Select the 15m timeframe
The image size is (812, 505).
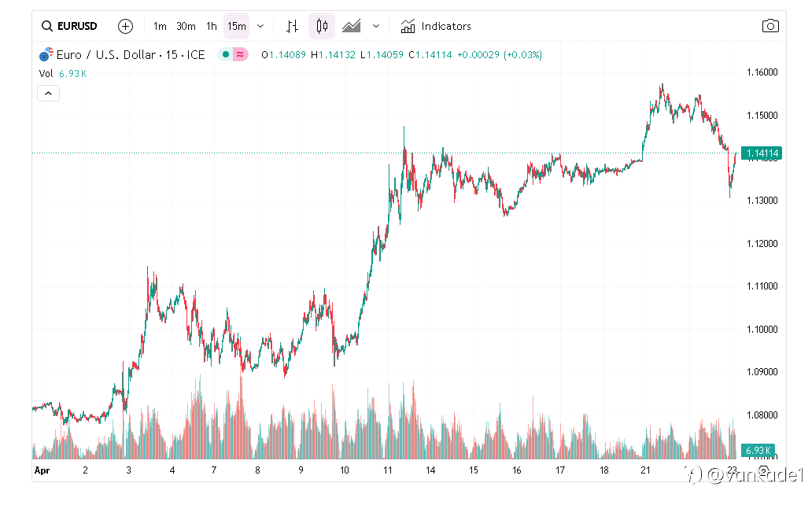(237, 26)
